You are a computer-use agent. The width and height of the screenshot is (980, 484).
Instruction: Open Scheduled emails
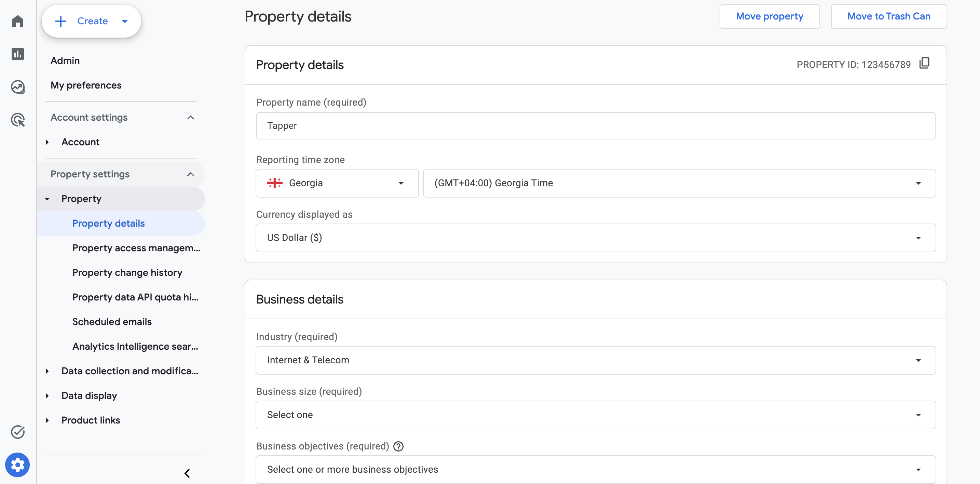point(112,322)
